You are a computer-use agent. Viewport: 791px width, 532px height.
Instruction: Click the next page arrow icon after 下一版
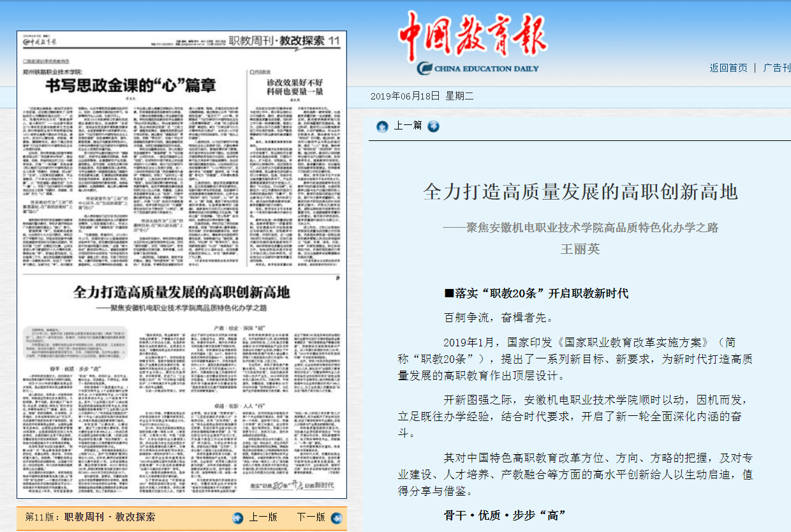(x=337, y=517)
